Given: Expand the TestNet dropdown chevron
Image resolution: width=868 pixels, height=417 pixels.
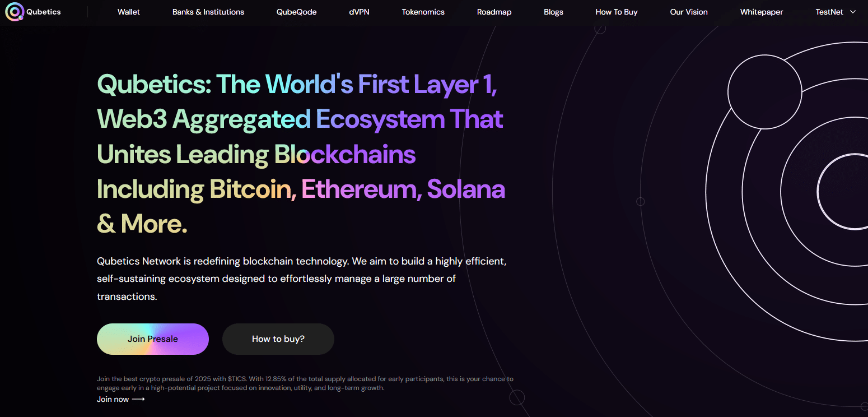Looking at the screenshot, I should coord(853,12).
